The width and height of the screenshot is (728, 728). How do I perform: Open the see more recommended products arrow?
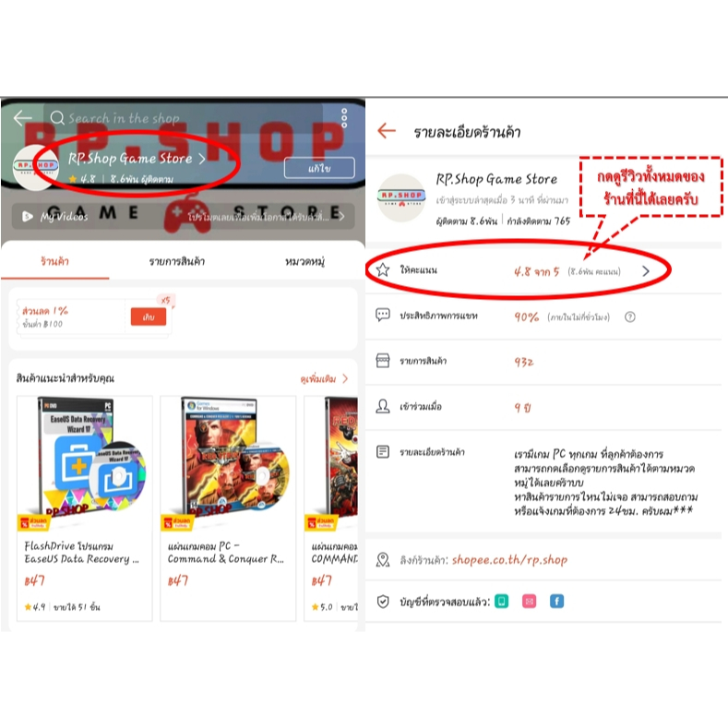tap(345, 378)
